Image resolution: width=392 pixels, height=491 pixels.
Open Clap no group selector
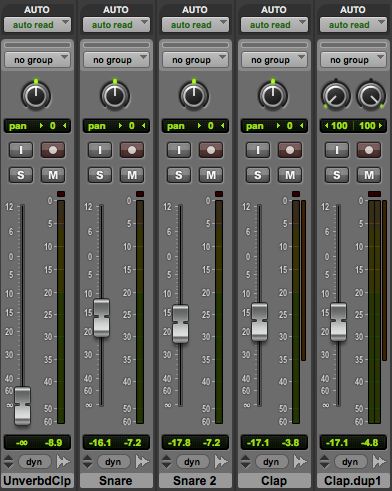point(274,60)
